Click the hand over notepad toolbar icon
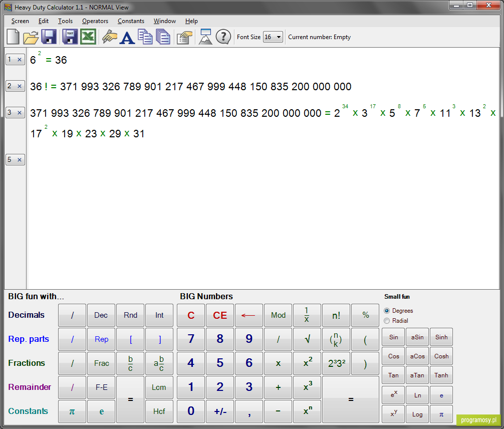This screenshot has width=504, height=429. pos(184,37)
